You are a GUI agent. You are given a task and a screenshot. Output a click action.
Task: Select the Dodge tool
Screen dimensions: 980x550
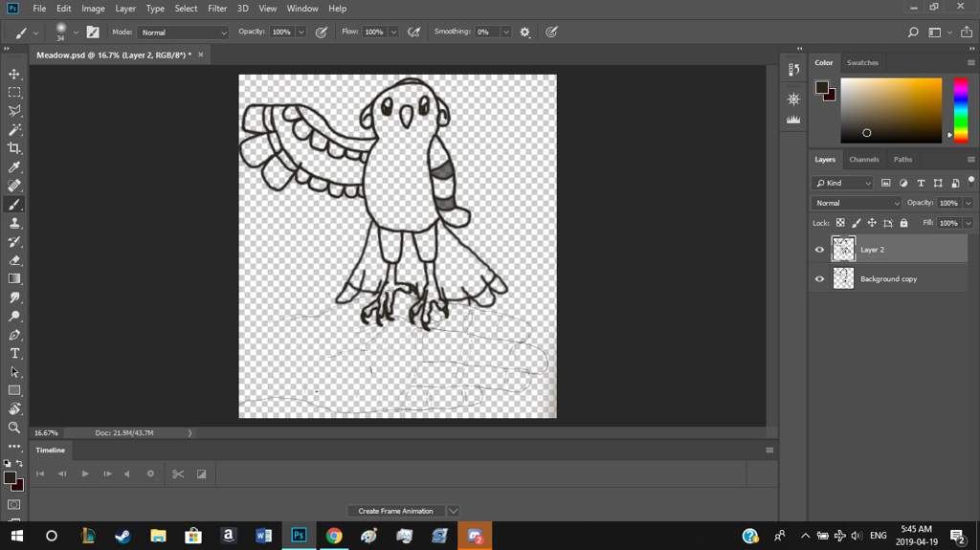click(14, 317)
